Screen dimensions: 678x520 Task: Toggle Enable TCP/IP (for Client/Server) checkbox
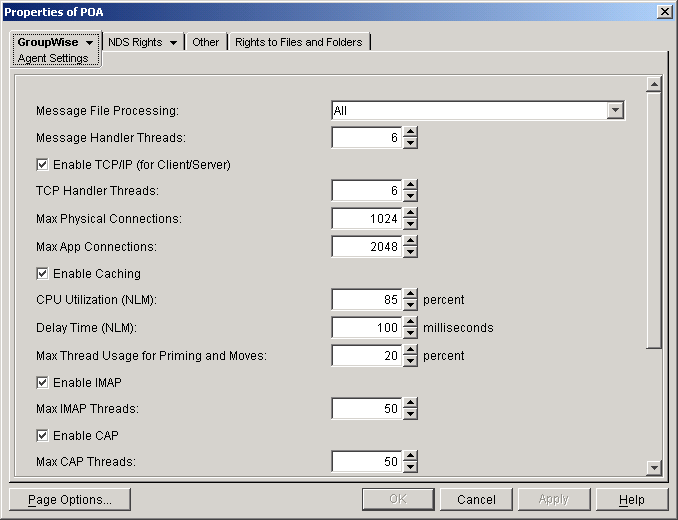click(x=42, y=165)
